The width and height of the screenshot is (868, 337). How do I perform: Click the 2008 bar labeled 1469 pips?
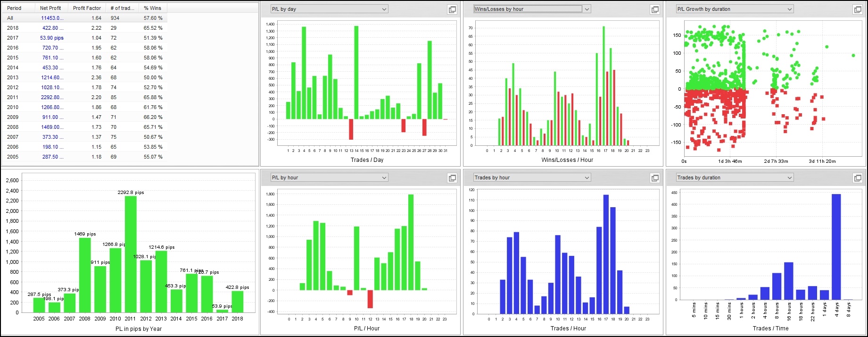click(85, 275)
